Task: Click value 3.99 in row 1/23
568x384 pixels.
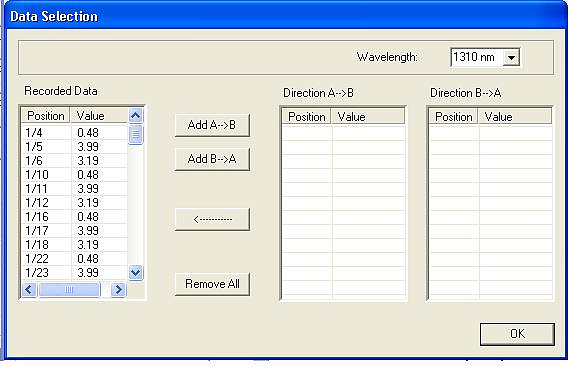Action: click(x=88, y=273)
